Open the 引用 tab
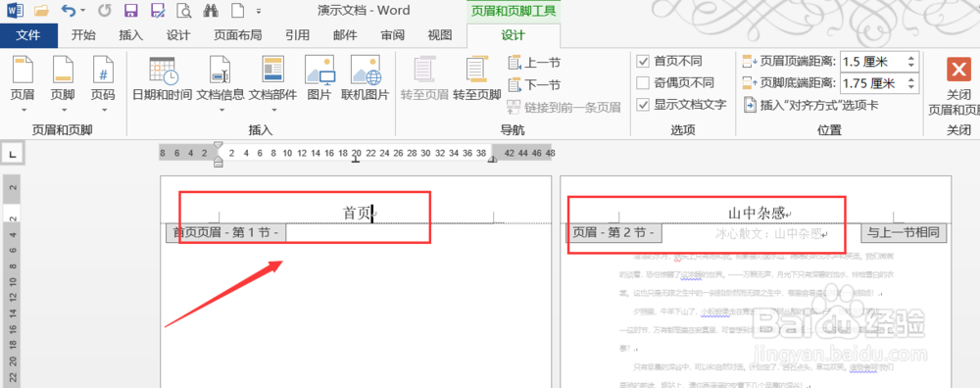 pos(298,35)
